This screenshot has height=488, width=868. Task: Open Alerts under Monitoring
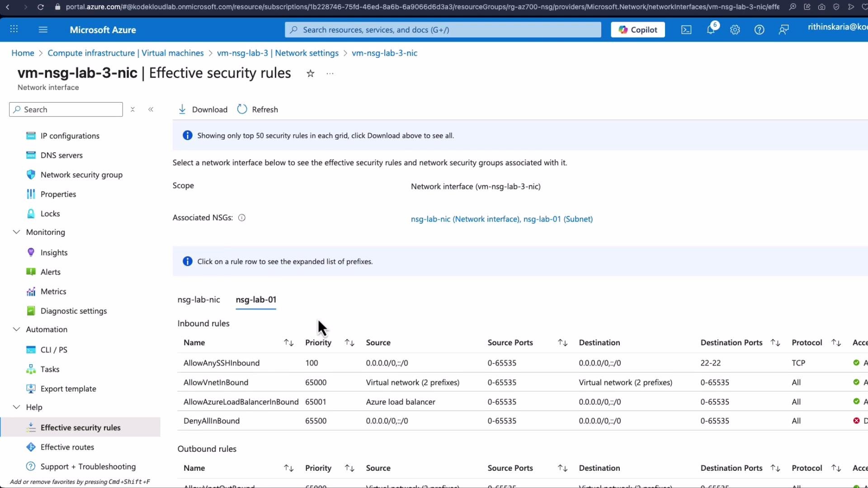[x=51, y=272]
